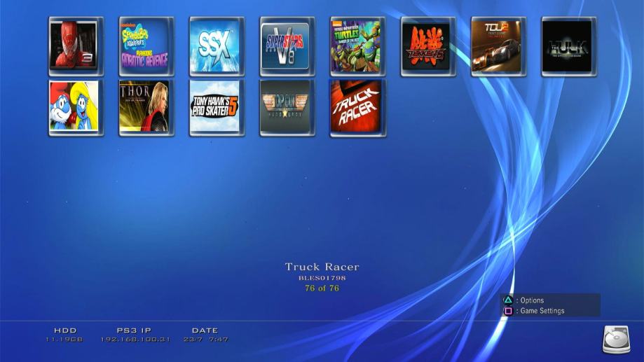Open the Tekken 6 game tile
The image size is (644, 362).
[x=428, y=46]
